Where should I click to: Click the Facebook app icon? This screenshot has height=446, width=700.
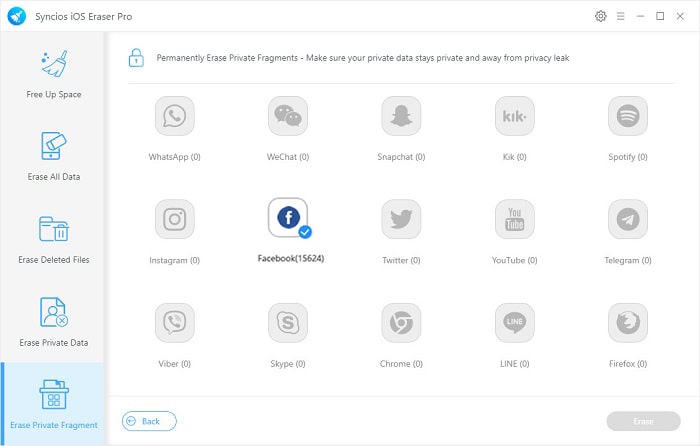pos(288,218)
